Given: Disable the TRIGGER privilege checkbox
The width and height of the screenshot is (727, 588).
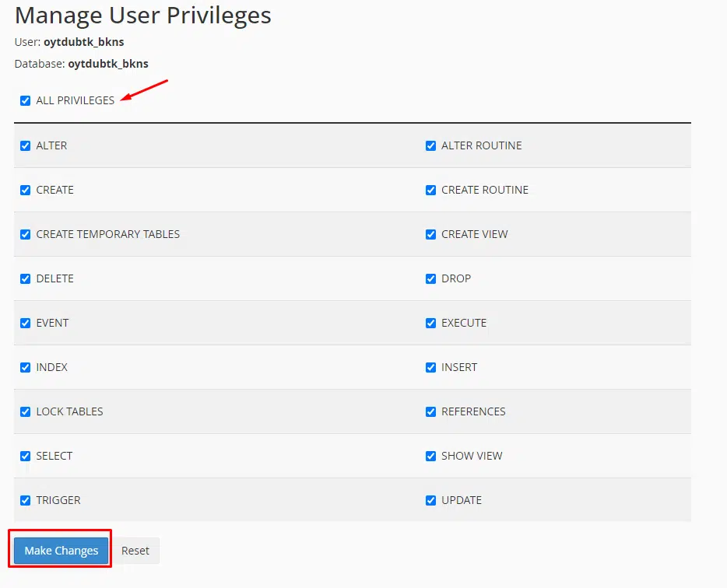Looking at the screenshot, I should click(x=26, y=500).
